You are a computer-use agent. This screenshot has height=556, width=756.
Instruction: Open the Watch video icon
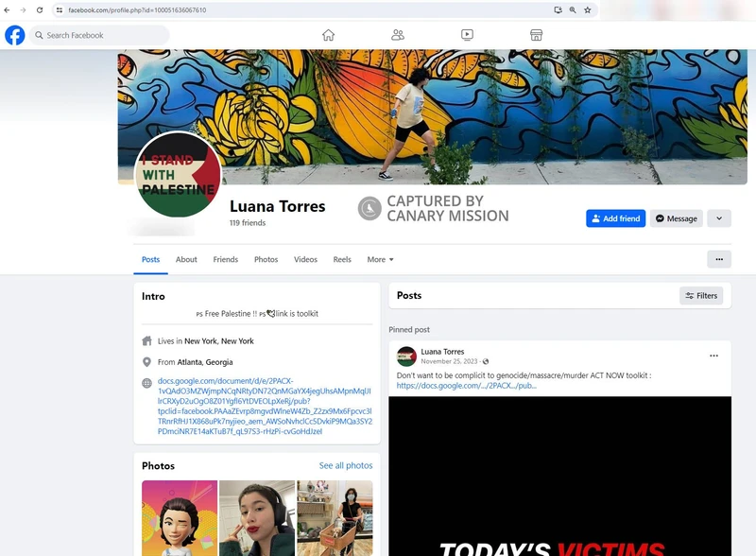pos(467,35)
